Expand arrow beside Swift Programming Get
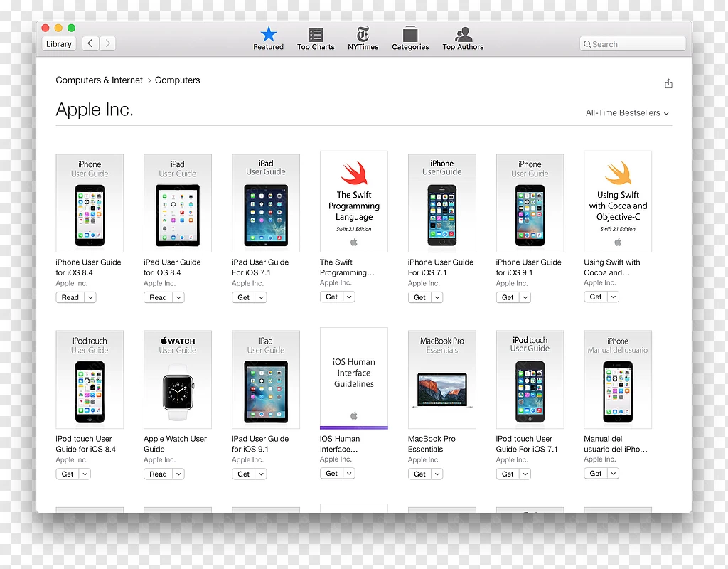Image resolution: width=728 pixels, height=569 pixels. 349,297
